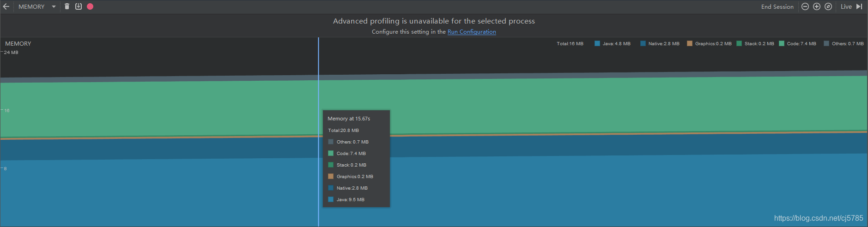Click 'Total:20.8 MB' in the tooltip
Viewport: 868px width, 227px height.
coord(343,131)
